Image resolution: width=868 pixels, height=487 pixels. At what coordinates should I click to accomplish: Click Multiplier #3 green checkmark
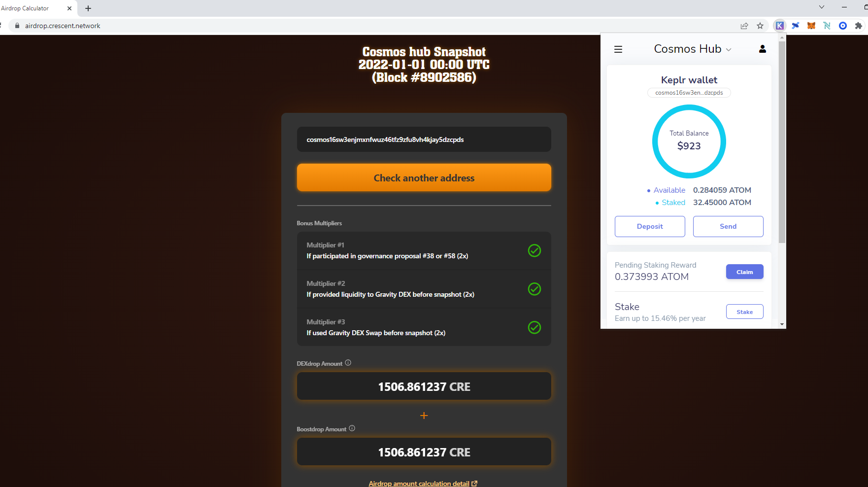pyautogui.click(x=534, y=327)
